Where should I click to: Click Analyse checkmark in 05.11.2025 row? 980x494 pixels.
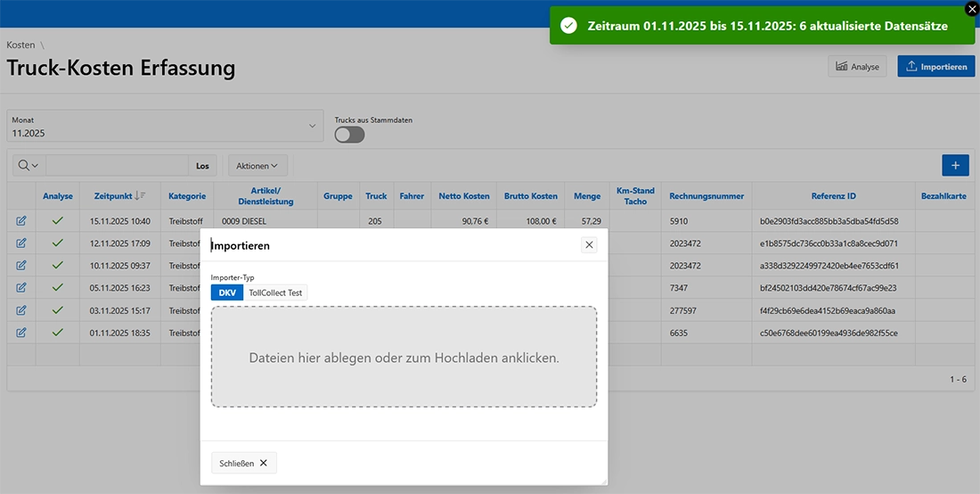point(58,288)
